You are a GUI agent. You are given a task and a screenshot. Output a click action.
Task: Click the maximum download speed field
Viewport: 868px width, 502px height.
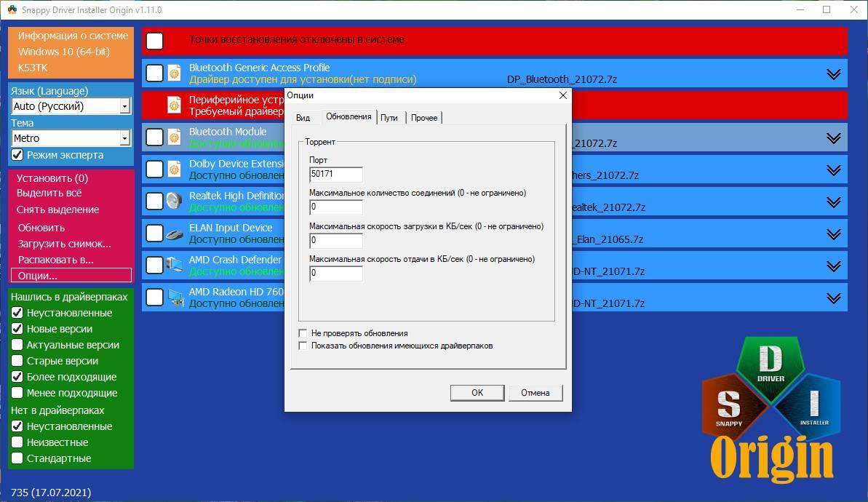tap(336, 241)
